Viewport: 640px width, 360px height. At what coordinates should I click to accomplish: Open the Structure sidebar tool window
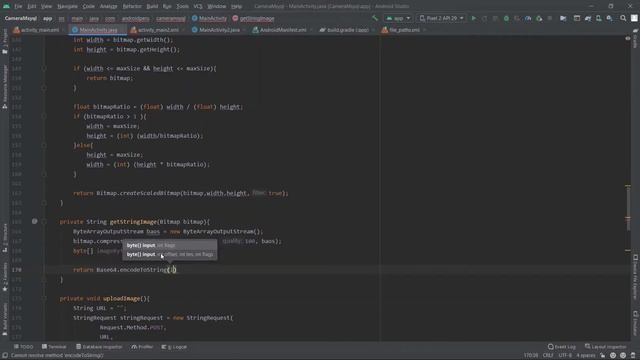coord(4,237)
